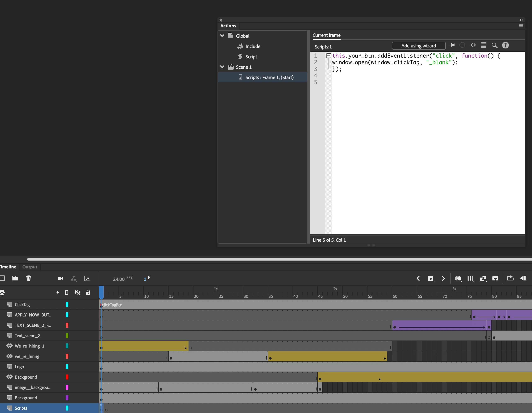Screen dimensions: 532x413
Task: Enable Onion Skin in the timeline
Action: 458,278
